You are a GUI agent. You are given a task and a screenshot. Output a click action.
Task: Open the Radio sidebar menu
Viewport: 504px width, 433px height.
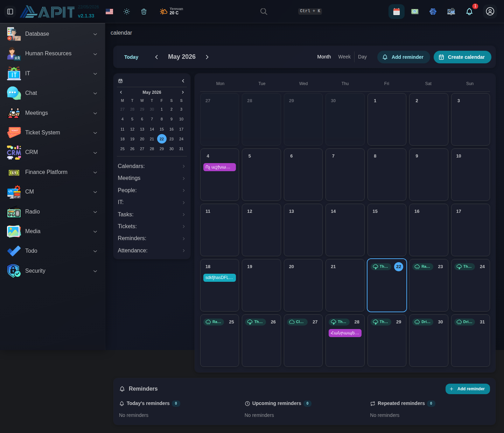pyautogui.click(x=52, y=212)
